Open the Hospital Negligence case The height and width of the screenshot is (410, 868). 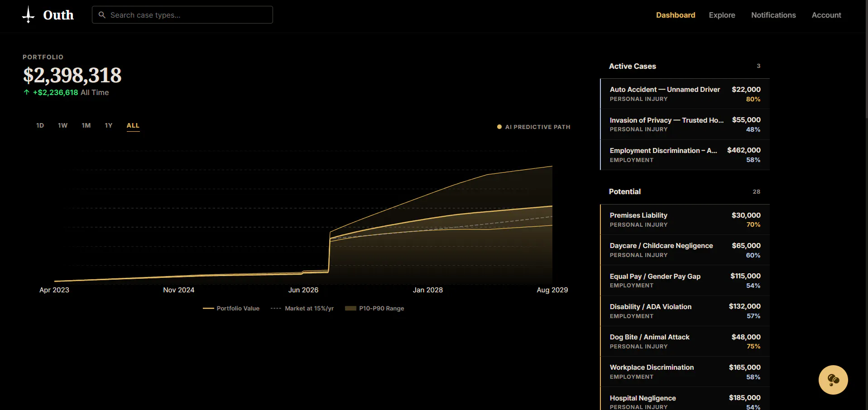tap(685, 399)
